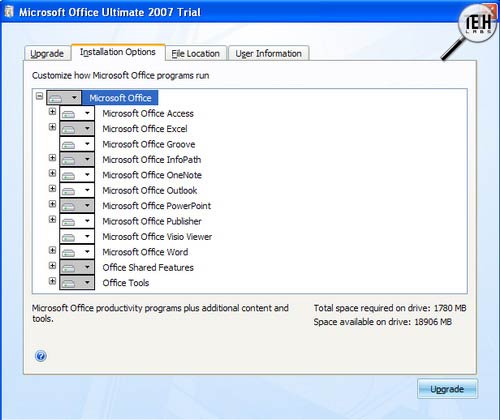Expand the Office Shared Features node
Viewport: 500px width, 420px height.
52,266
